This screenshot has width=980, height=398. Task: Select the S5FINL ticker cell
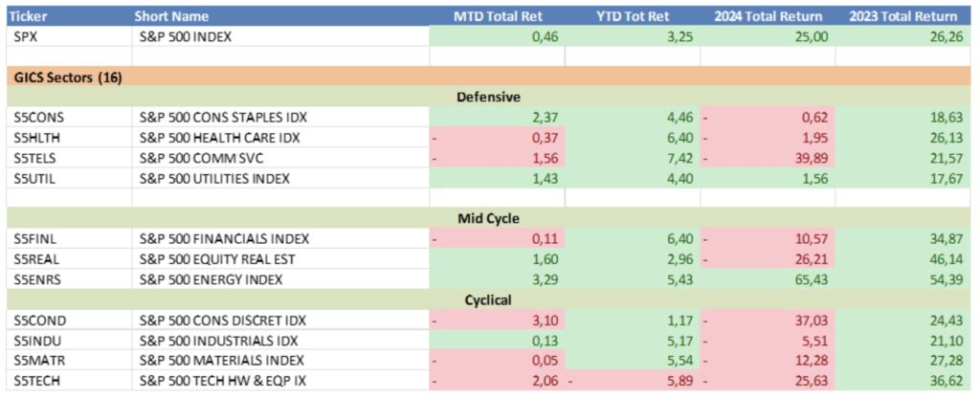pos(35,238)
